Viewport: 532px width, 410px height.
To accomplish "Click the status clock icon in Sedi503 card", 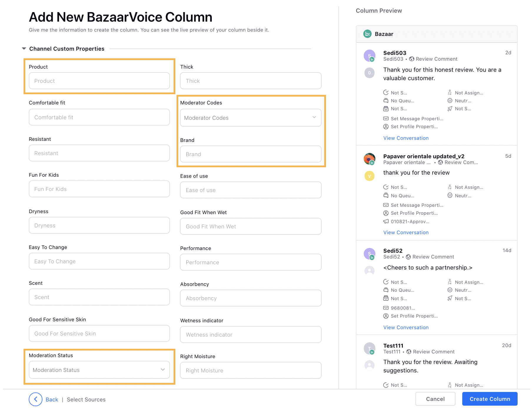I will (386, 92).
